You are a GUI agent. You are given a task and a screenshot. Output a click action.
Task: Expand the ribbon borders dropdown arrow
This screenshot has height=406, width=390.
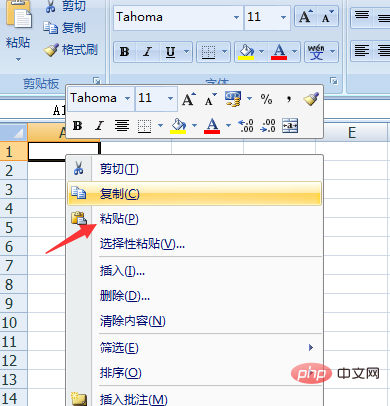pyautogui.click(x=224, y=52)
